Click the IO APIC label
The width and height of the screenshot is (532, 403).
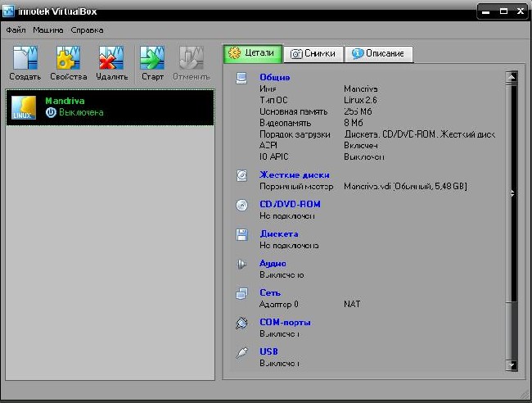pos(274,156)
